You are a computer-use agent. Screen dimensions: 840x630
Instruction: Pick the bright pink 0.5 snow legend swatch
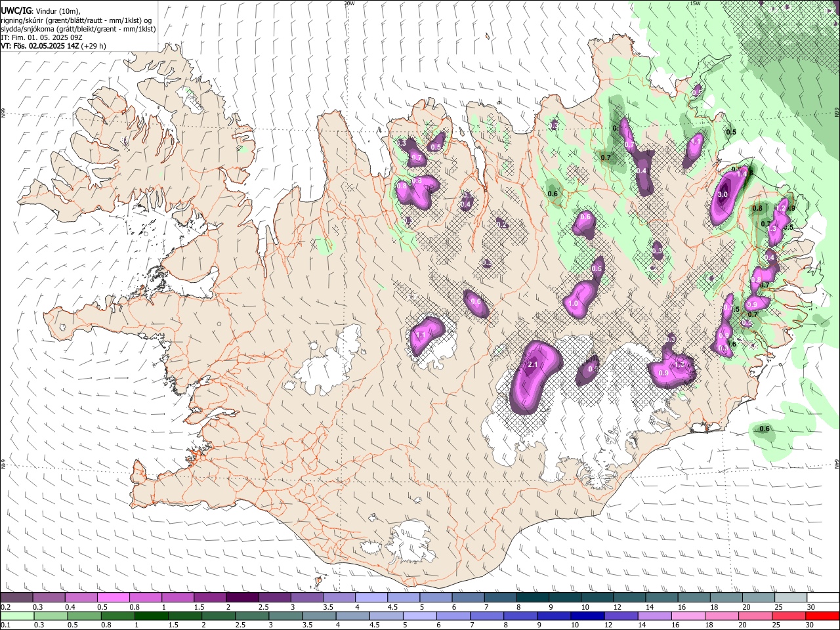point(114,598)
